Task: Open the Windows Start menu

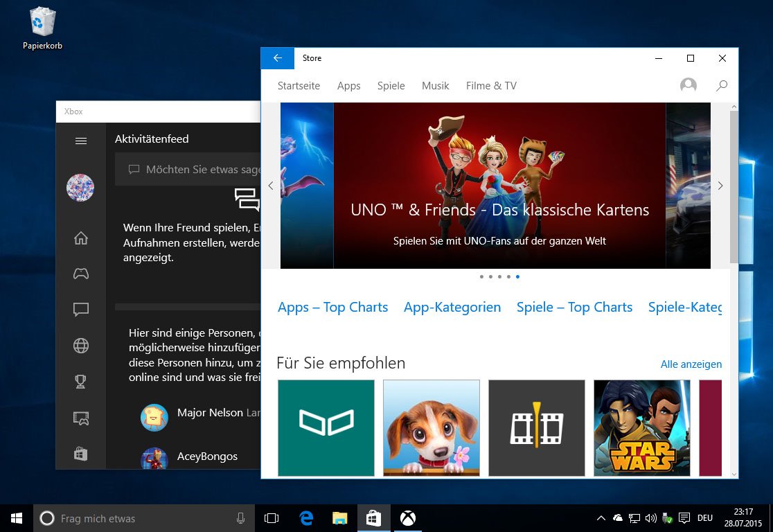Action: tap(16, 518)
